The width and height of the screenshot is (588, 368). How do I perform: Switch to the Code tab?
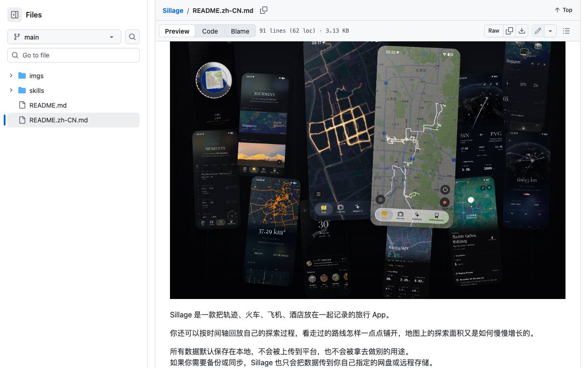(x=210, y=31)
